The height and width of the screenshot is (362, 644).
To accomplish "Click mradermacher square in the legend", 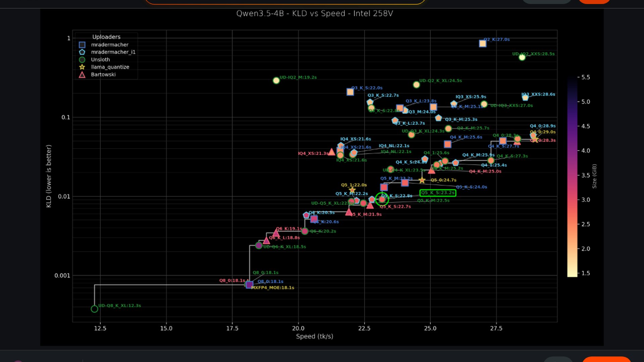I will click(x=82, y=45).
